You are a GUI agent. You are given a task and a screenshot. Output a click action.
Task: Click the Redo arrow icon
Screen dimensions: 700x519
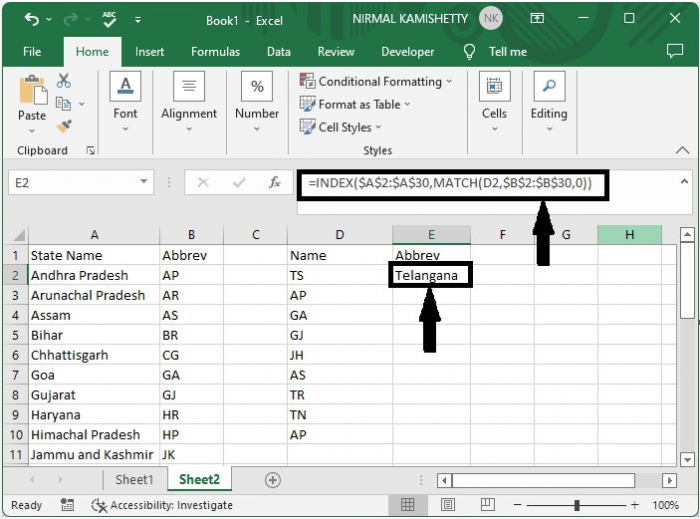71,19
